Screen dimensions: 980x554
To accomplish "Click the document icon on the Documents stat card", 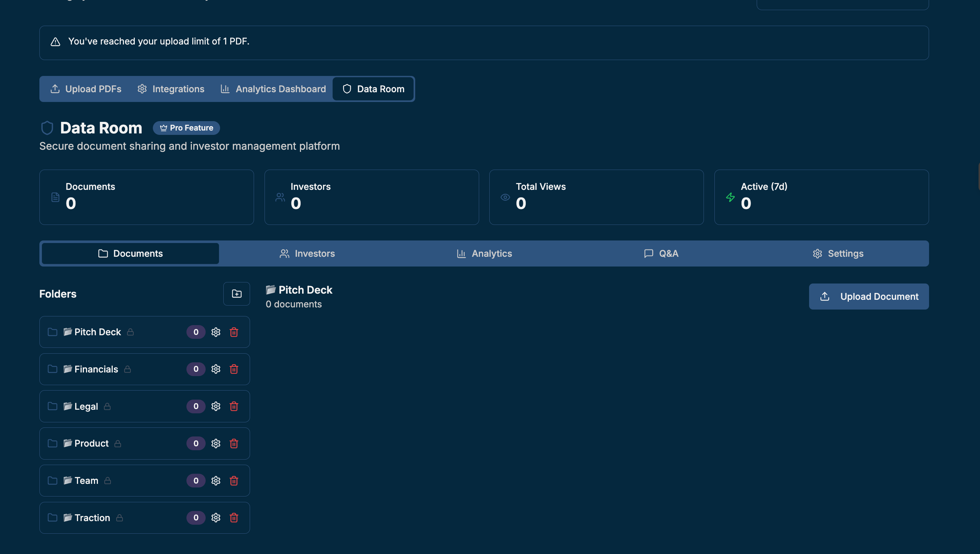I will 56,197.
